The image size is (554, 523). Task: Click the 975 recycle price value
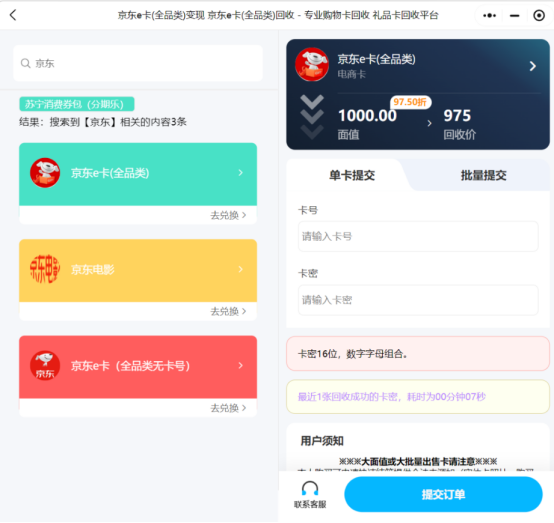[x=457, y=116]
